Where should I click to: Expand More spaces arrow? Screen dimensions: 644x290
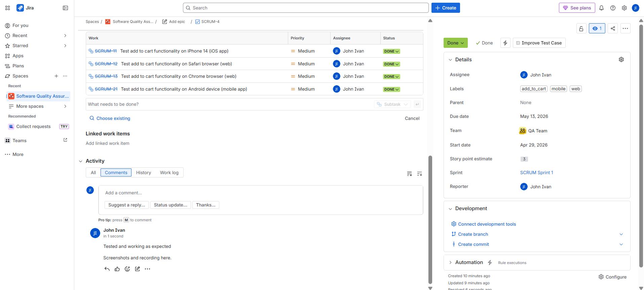65,106
